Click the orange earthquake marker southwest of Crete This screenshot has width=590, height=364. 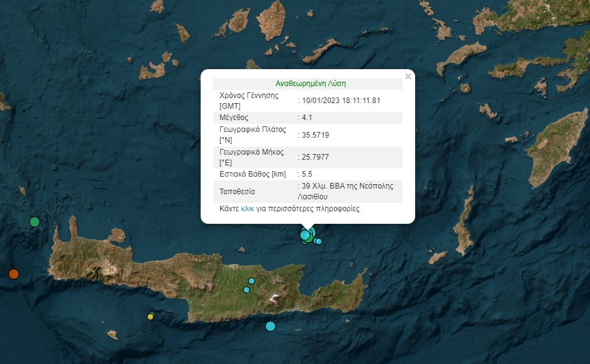pos(13,273)
